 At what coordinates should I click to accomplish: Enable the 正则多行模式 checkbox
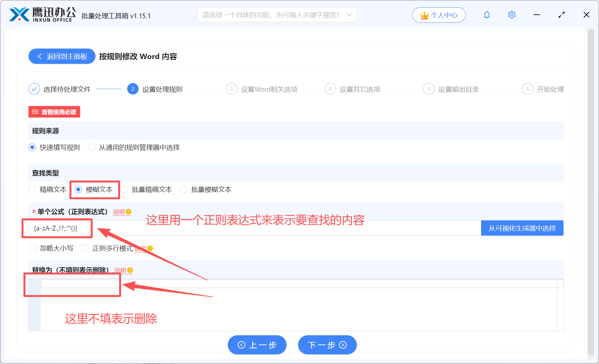click(x=85, y=248)
